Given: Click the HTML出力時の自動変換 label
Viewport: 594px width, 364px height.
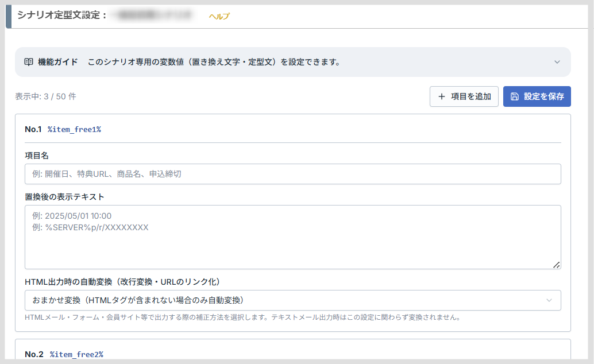Looking at the screenshot, I should pos(123,282).
